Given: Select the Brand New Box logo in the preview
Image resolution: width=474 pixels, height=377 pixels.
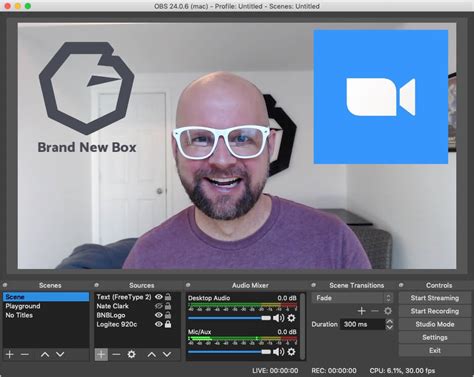Looking at the screenshot, I should pyautogui.click(x=87, y=98).
